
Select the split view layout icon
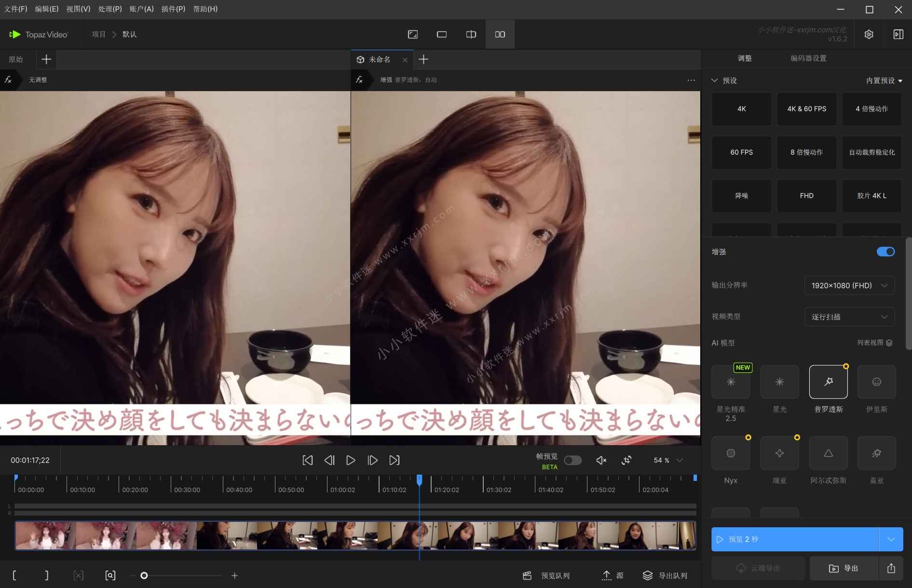click(x=471, y=34)
